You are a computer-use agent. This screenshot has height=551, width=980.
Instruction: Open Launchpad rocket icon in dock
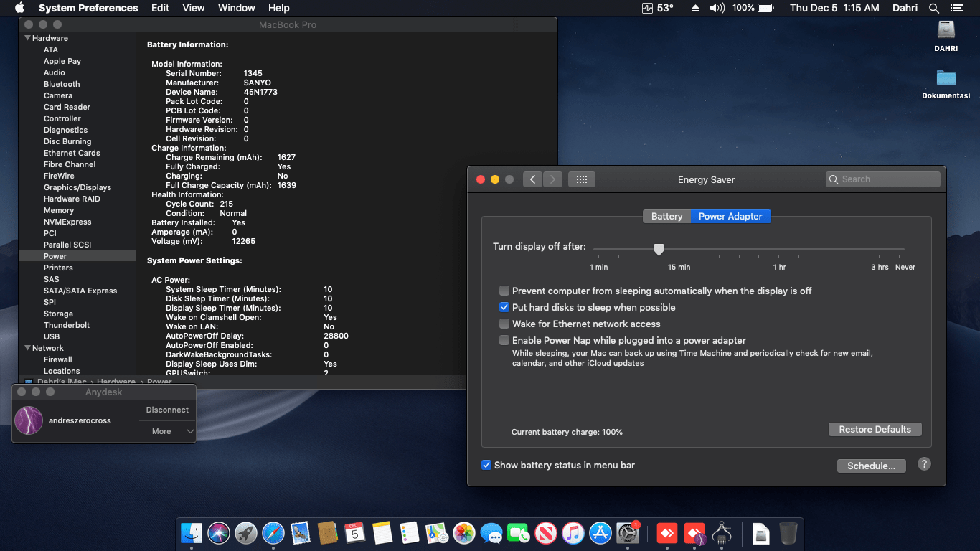(x=246, y=533)
